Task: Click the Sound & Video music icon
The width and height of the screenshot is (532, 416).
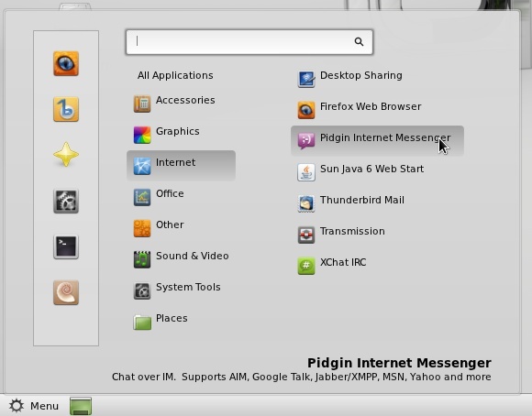Action: (142, 259)
